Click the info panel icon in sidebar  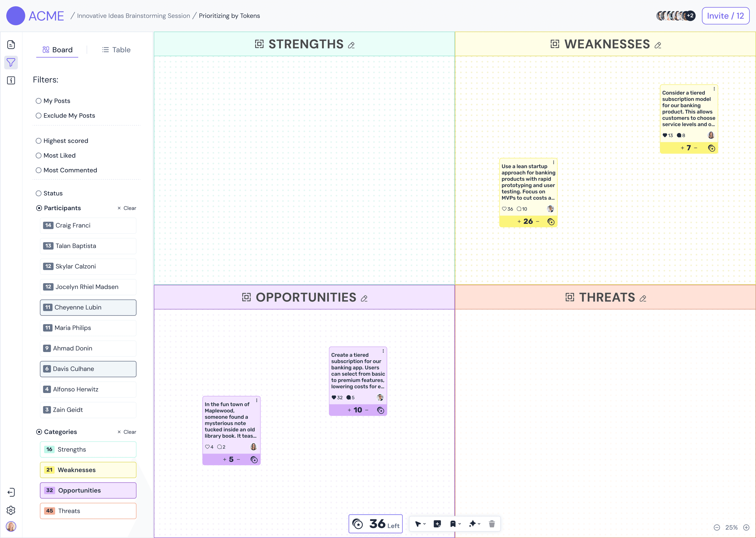point(11,80)
